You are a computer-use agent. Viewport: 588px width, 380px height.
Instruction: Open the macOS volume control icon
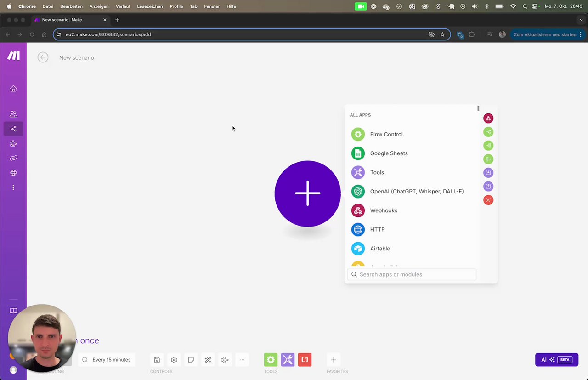tap(475, 6)
